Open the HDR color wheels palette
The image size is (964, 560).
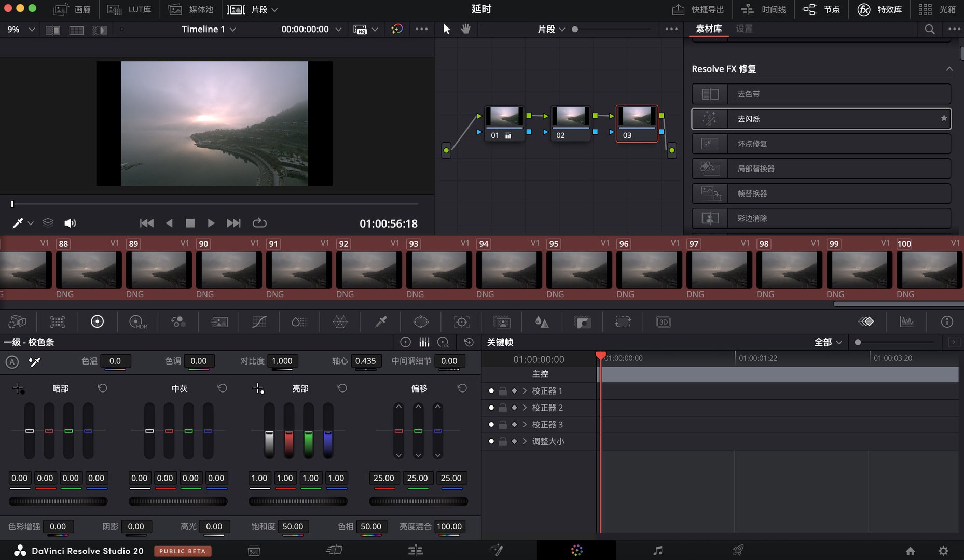point(138,322)
